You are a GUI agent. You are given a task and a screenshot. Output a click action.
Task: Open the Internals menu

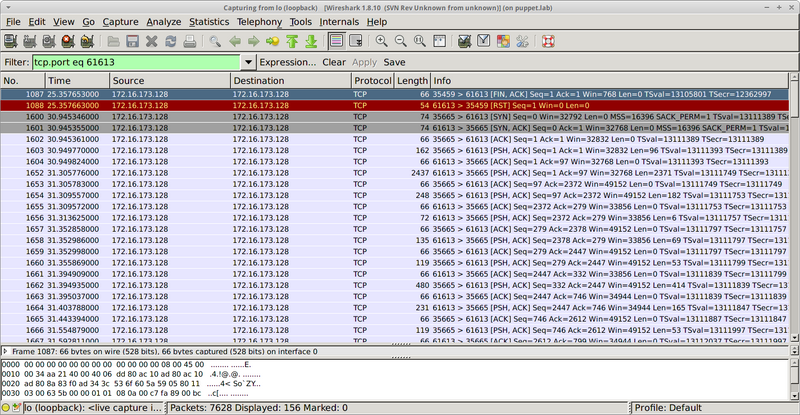click(339, 22)
